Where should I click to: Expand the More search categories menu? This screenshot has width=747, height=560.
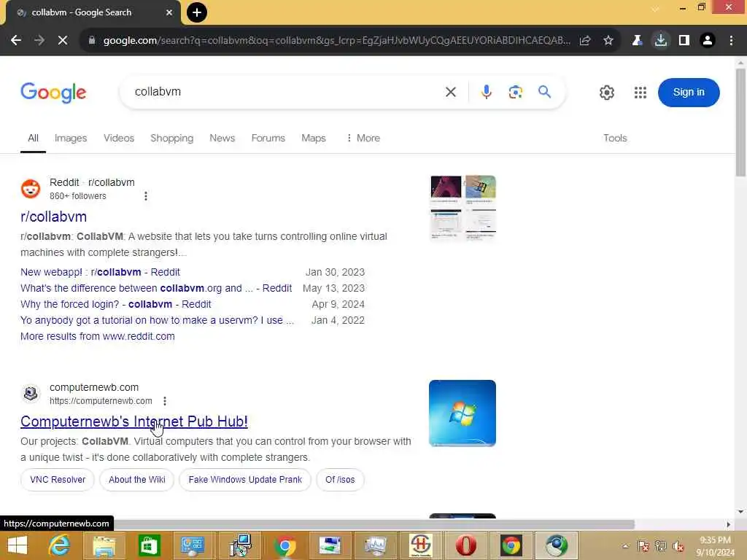tap(363, 138)
